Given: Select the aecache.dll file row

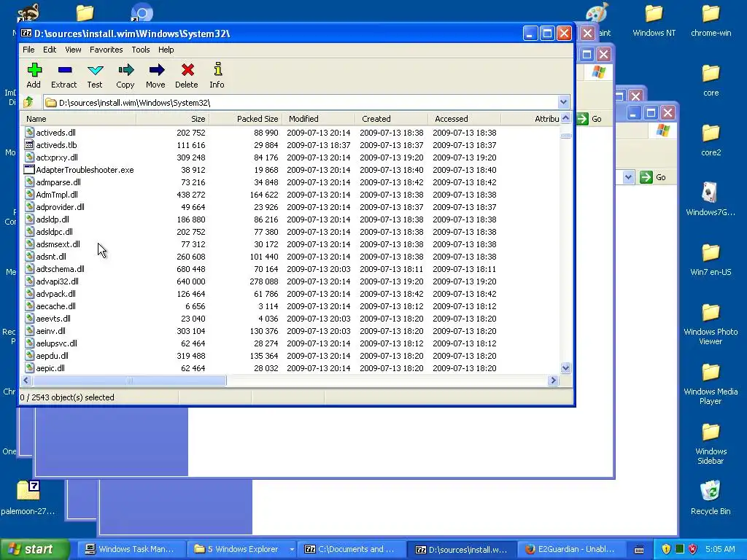Looking at the screenshot, I should click(290, 306).
